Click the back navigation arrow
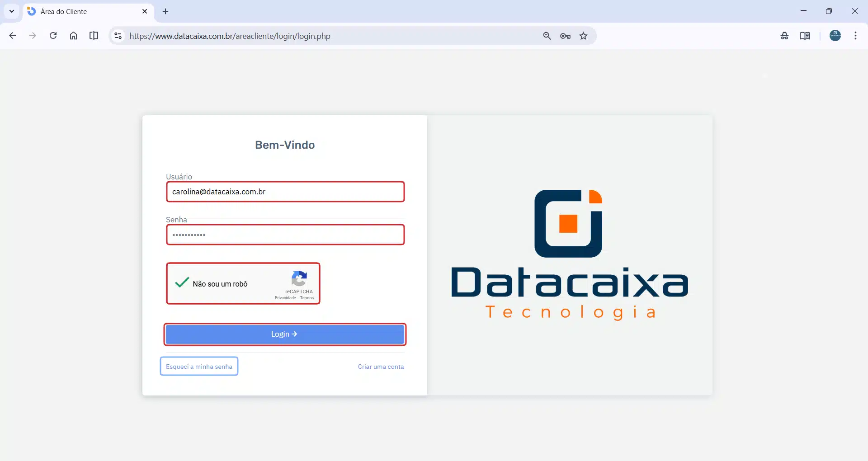The height and width of the screenshot is (461, 868). [12, 36]
